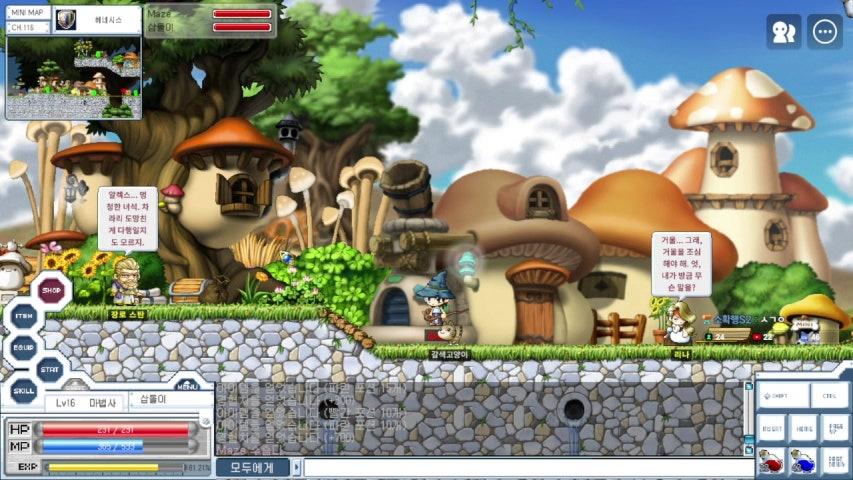Image resolution: width=853 pixels, height=480 pixels.
Task: Click the Lv16 마법사 level label
Action: [86, 403]
